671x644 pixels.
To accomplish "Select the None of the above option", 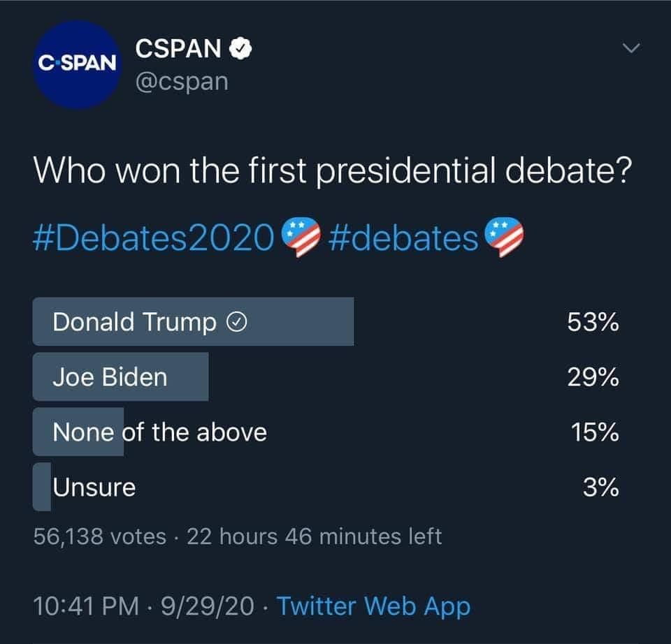I will 326,432.
